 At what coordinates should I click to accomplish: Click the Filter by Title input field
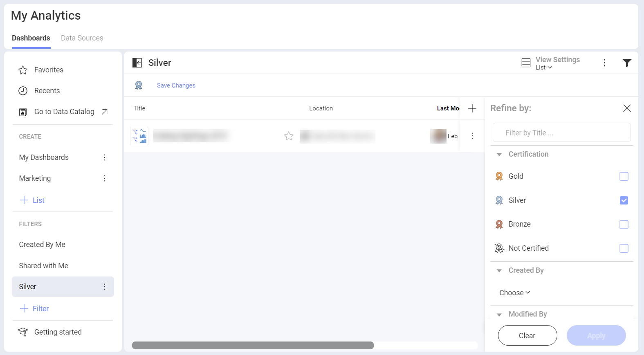561,133
